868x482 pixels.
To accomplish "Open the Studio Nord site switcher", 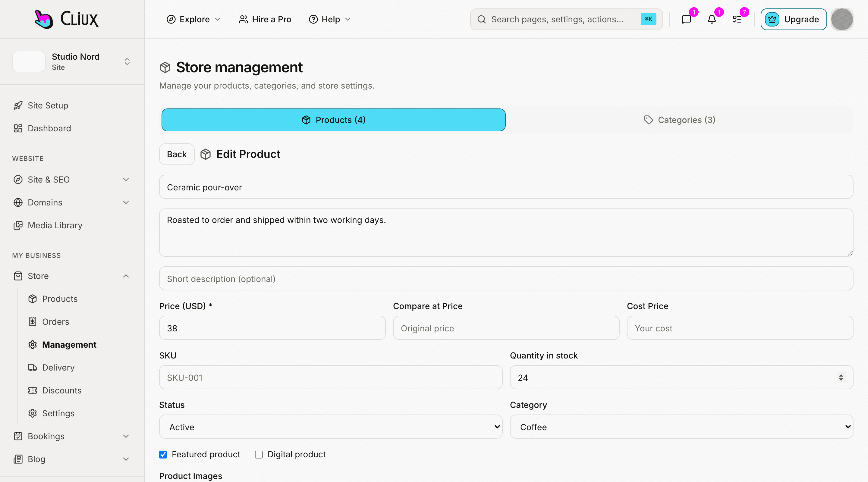I will coord(71,61).
